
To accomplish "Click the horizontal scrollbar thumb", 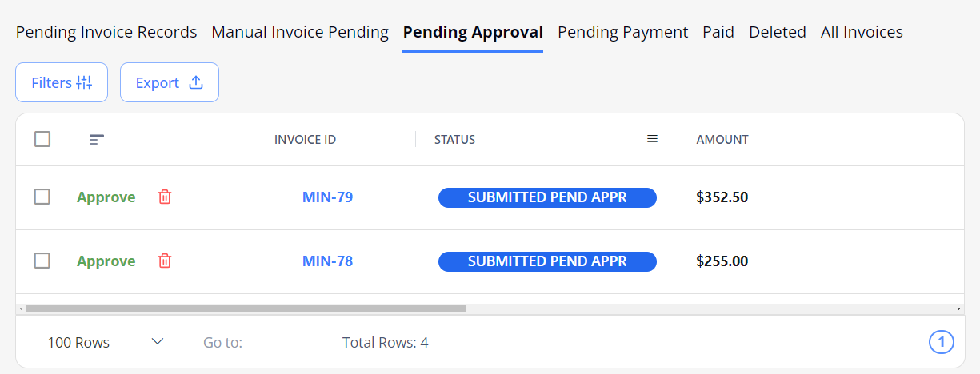I will click(x=246, y=308).
